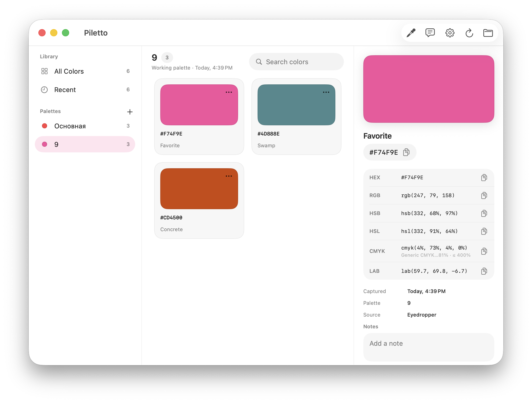
Task: Select palette named 9 in sidebar
Action: tap(85, 144)
